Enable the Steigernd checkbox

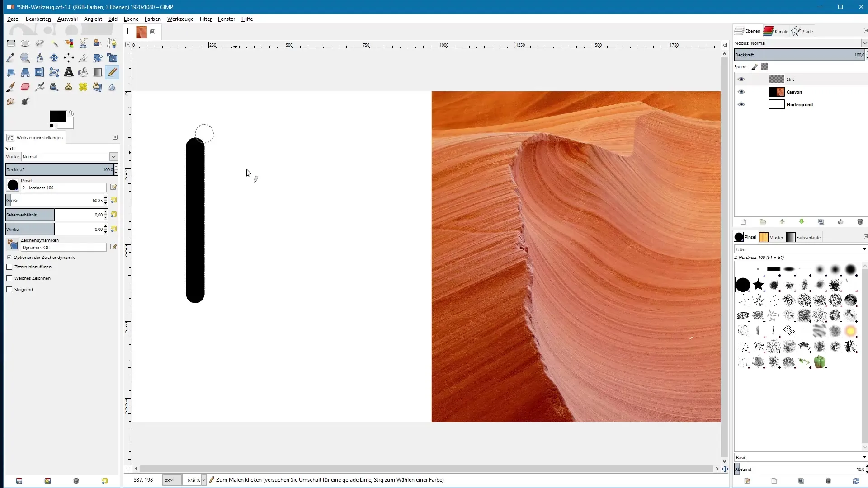pos(9,290)
